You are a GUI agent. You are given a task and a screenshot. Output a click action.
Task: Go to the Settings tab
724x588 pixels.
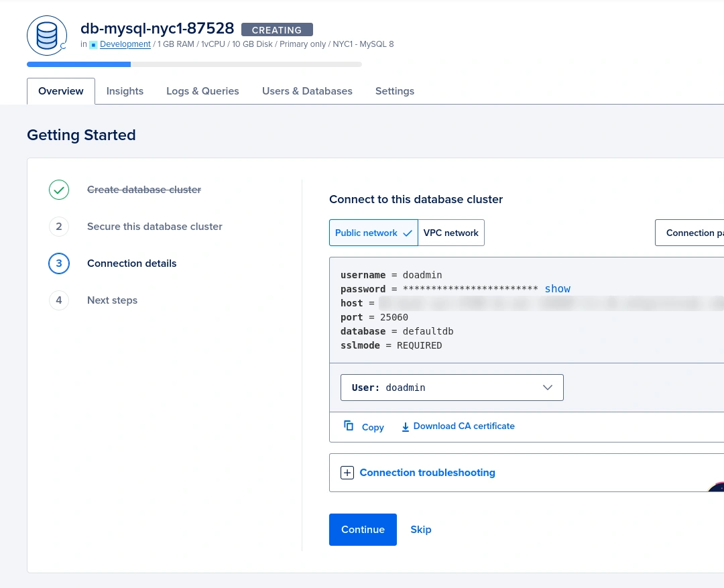(x=395, y=91)
